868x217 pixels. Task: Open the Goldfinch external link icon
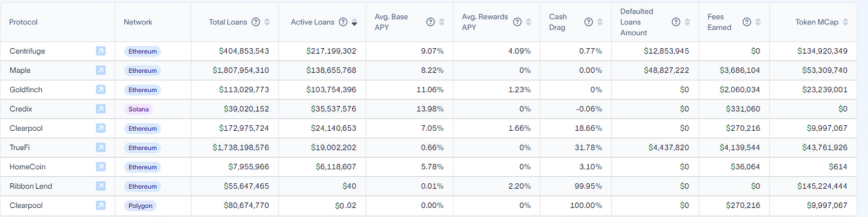tap(101, 90)
